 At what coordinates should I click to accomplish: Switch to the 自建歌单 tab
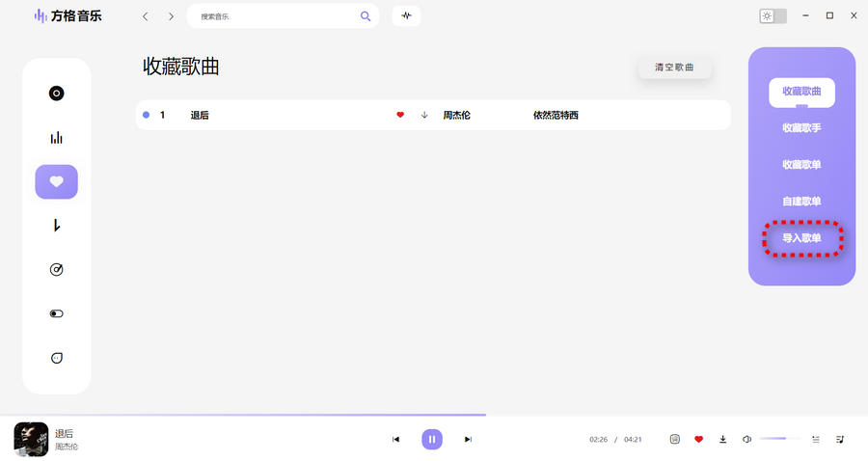(x=801, y=201)
